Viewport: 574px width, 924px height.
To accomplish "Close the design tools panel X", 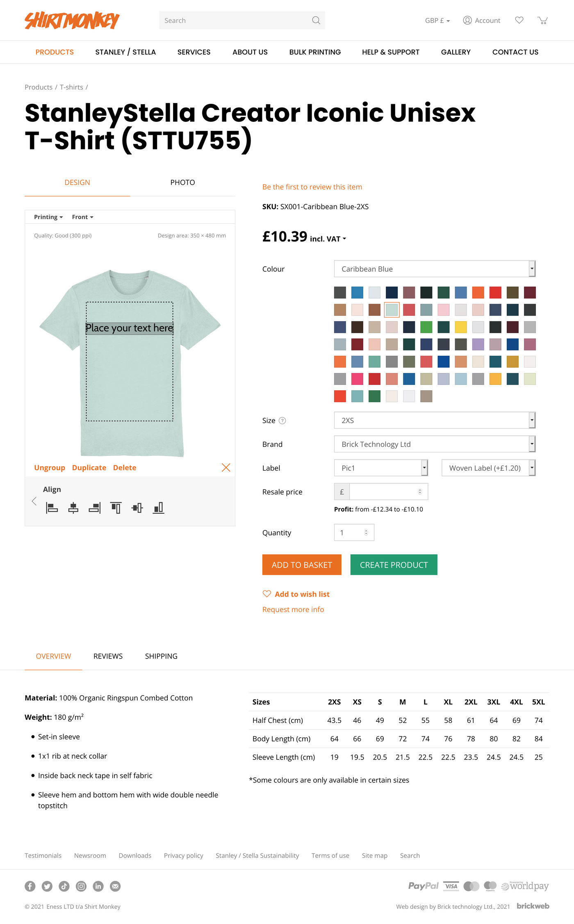I will coord(226,468).
